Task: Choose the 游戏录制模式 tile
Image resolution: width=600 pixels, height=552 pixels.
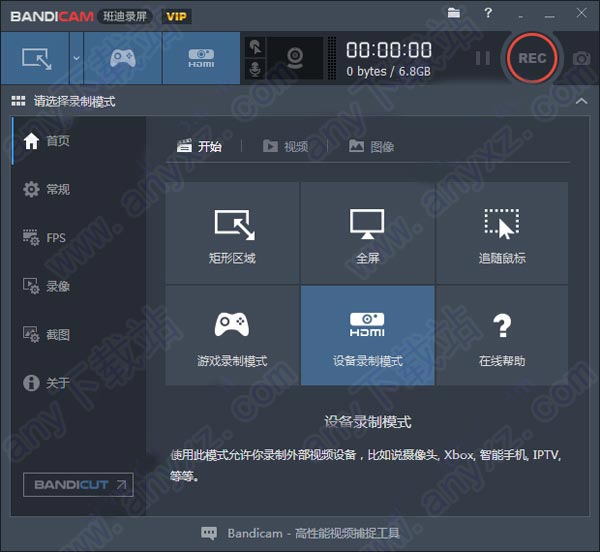Action: tap(232, 335)
